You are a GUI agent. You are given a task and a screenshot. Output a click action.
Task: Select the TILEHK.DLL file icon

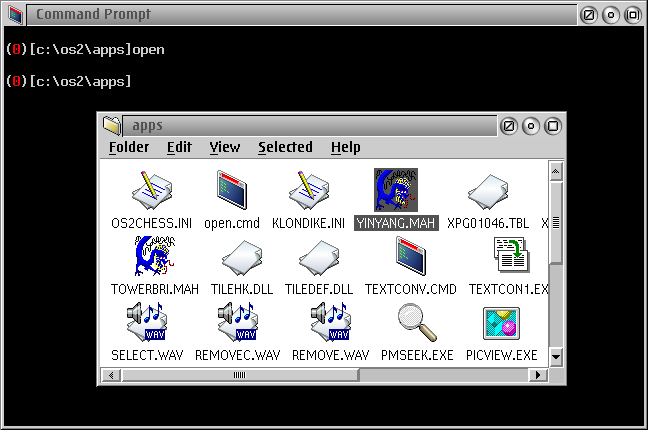(242, 258)
